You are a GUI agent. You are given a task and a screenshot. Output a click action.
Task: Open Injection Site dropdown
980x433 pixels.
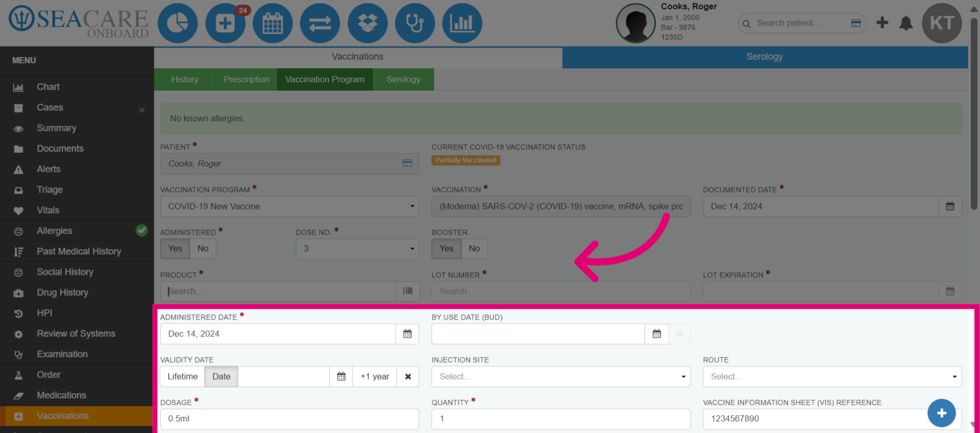point(561,376)
